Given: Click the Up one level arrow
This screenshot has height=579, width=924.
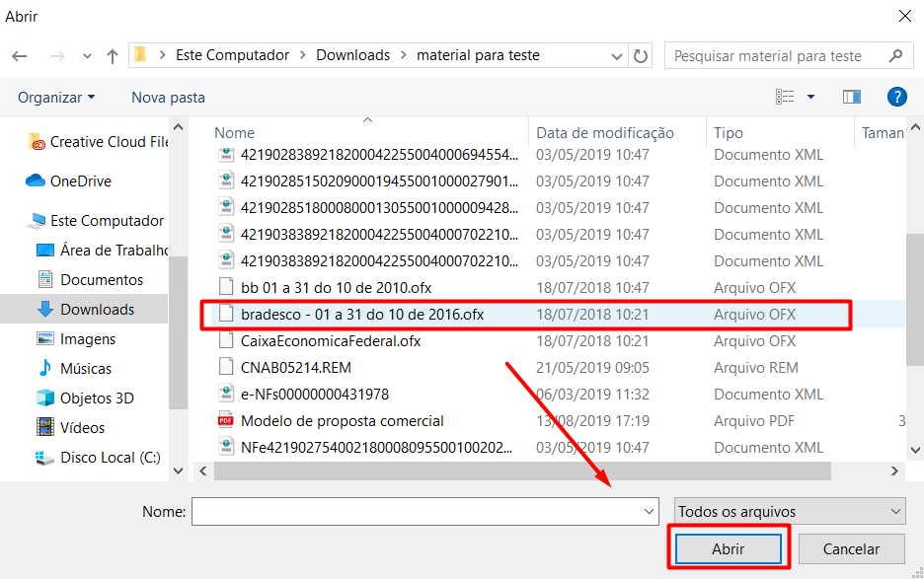Looking at the screenshot, I should 113,56.
